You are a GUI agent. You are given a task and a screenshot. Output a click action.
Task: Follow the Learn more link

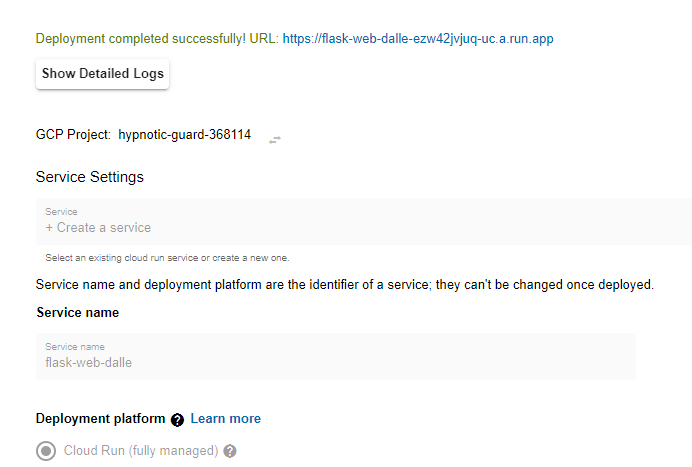226,419
